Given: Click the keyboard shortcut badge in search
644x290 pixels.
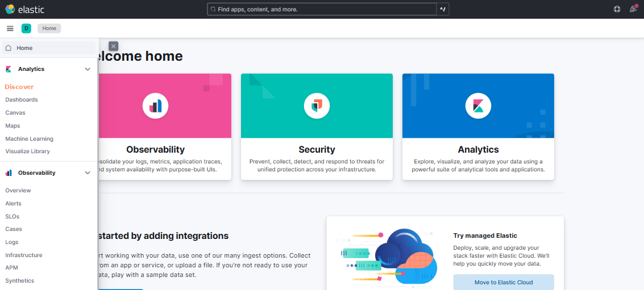Looking at the screenshot, I should 443,9.
